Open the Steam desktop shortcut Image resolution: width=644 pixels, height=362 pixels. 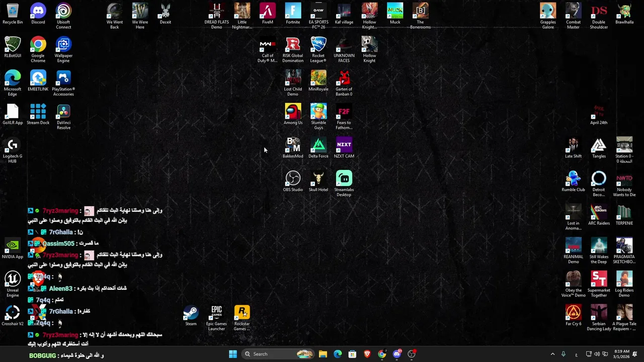point(191,316)
